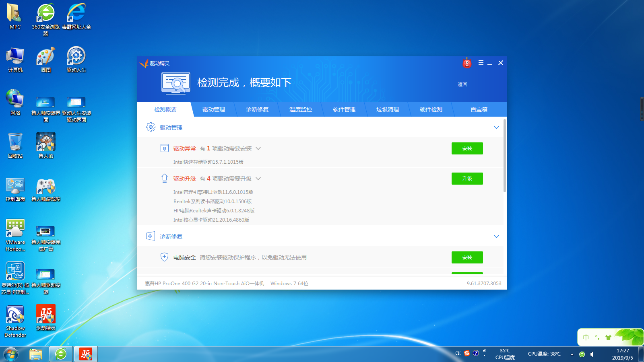Show hidden tray icons arrow
This screenshot has height=362, width=644.
(572, 354)
